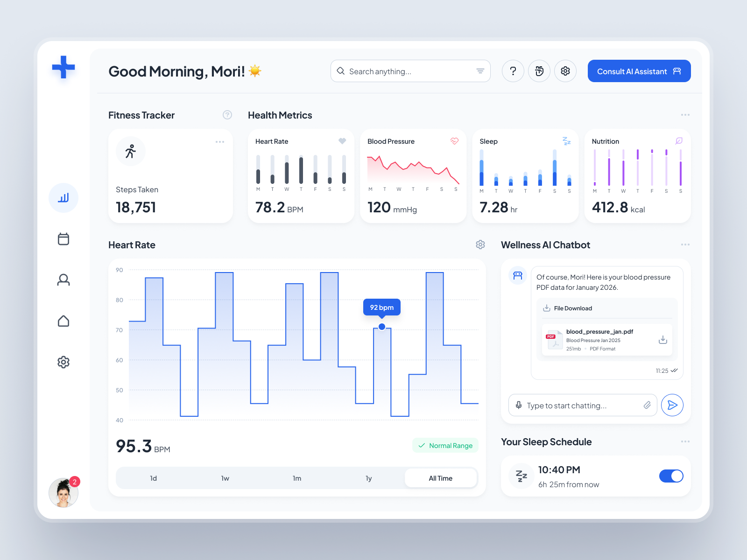The width and height of the screenshot is (747, 560).
Task: Select the All Time tab
Action: (x=440, y=478)
